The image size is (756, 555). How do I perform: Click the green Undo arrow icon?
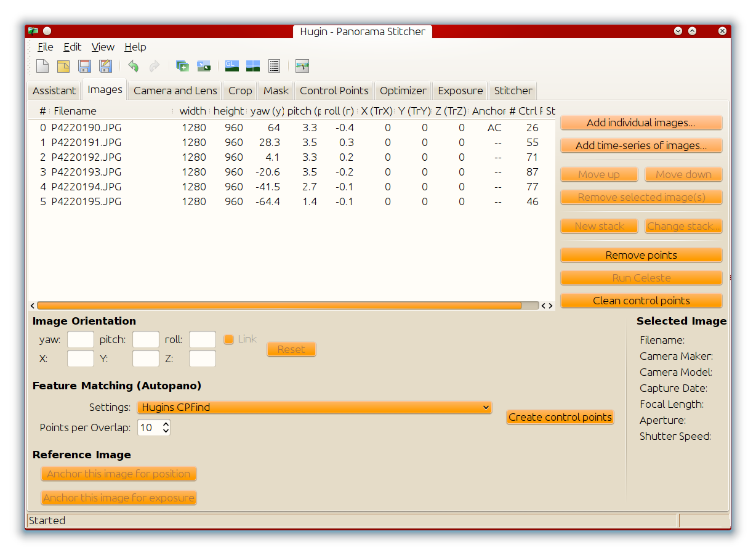pos(134,66)
